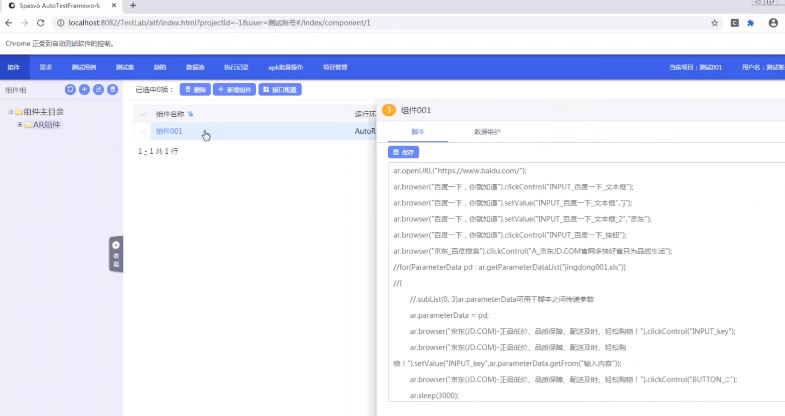Click the collapse side panel handle

coord(115,254)
